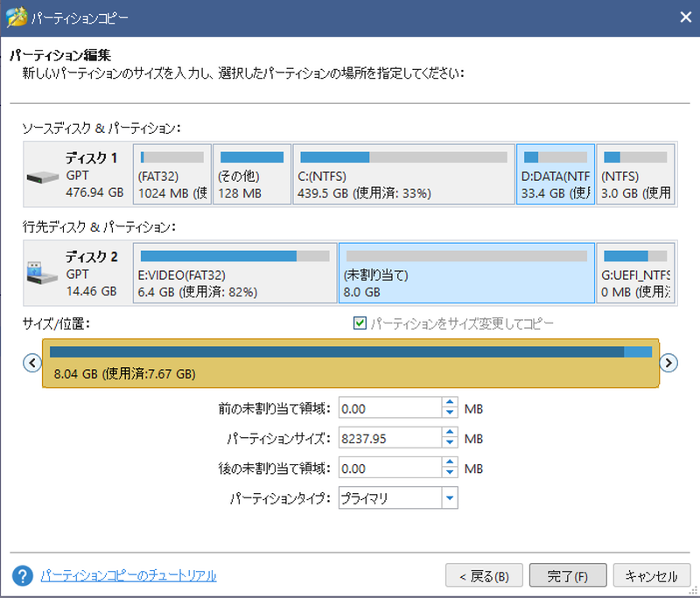Select the 1024 MB FAT32 partition on Disk 1
This screenshot has width=700, height=598.
click(172, 174)
